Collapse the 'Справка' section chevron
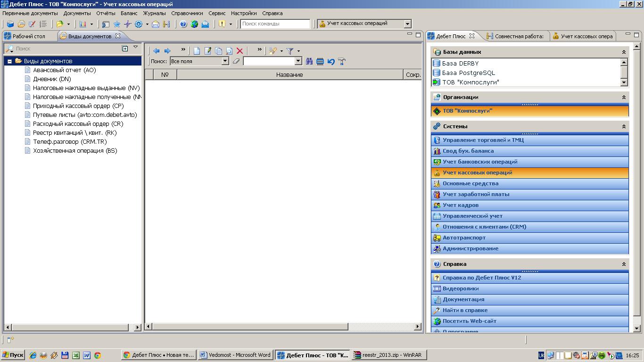 pos(624,264)
